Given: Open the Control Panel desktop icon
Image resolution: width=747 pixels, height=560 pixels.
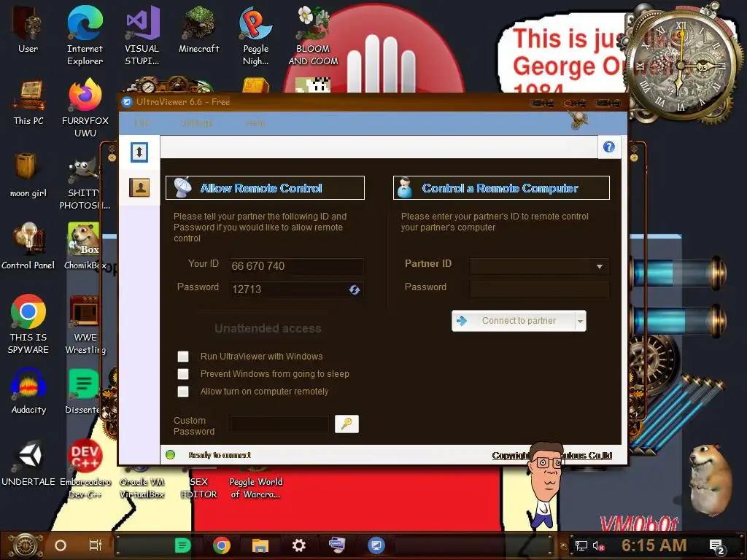Looking at the screenshot, I should point(28,246).
